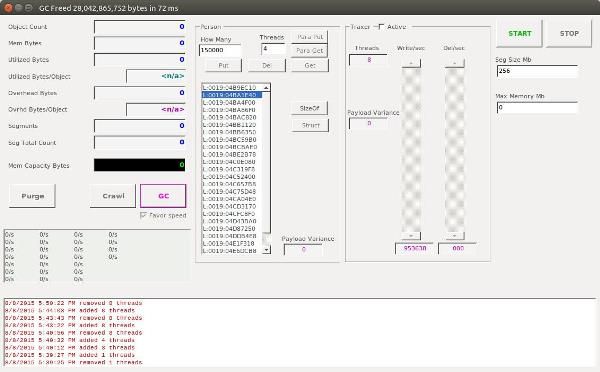The width and height of the screenshot is (600, 372).
Task: Click the Seg Total Count value field
Action: [x=140, y=142]
